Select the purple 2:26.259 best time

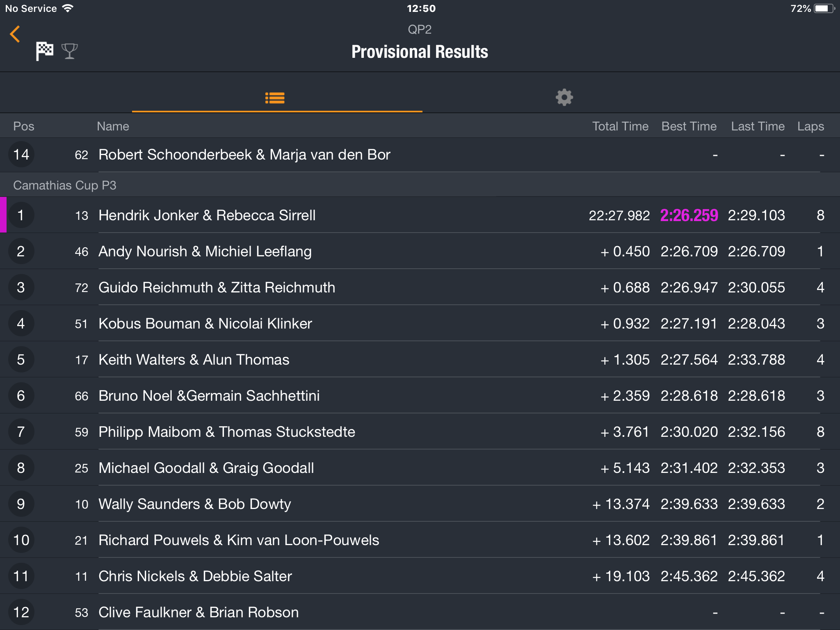689,215
